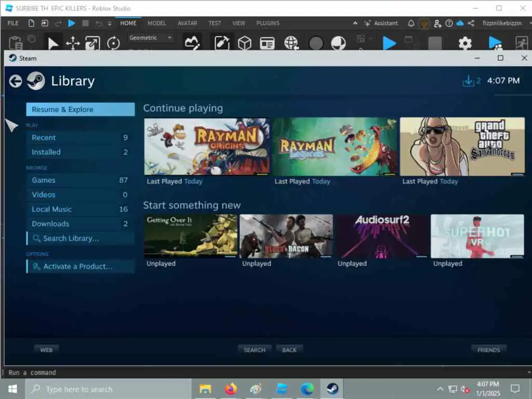Switch to the AVATAR tab
Image resolution: width=532 pixels, height=399 pixels.
click(x=187, y=23)
